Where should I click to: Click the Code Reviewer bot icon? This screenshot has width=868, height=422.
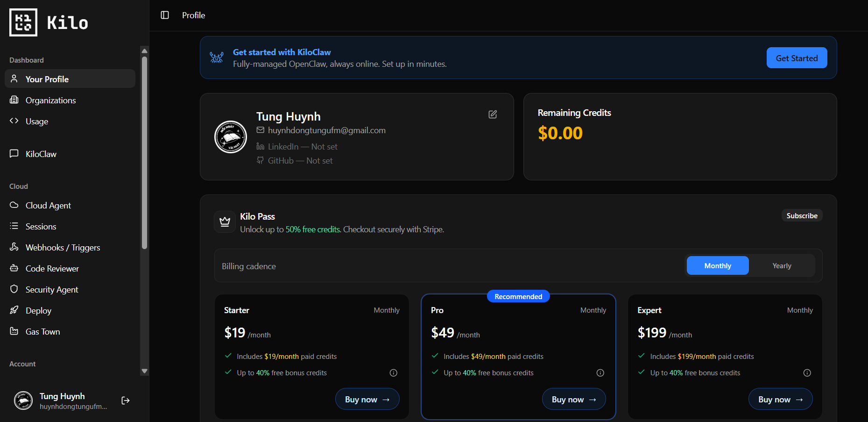point(14,268)
